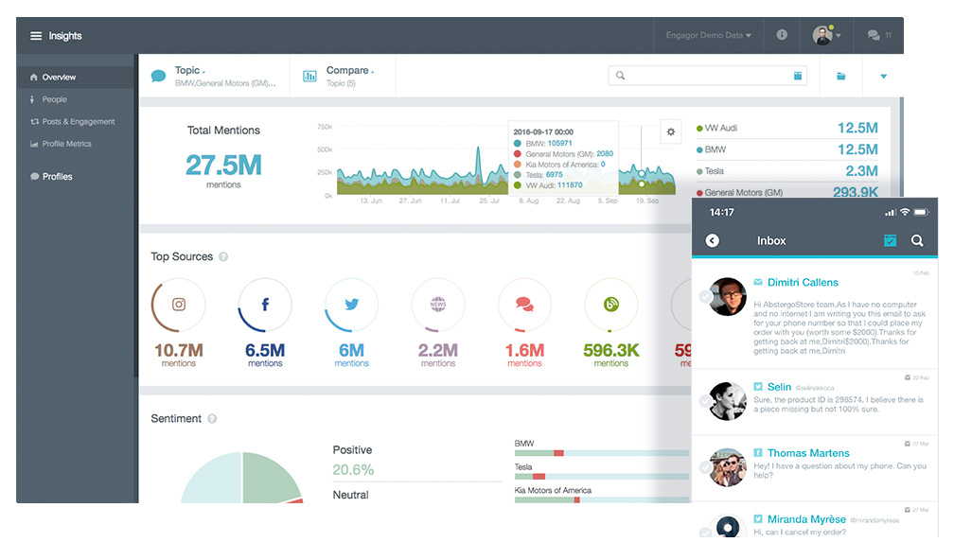Viewport: 954px width, 560px height.
Task: Click the sentiment pie chart
Action: click(242, 478)
